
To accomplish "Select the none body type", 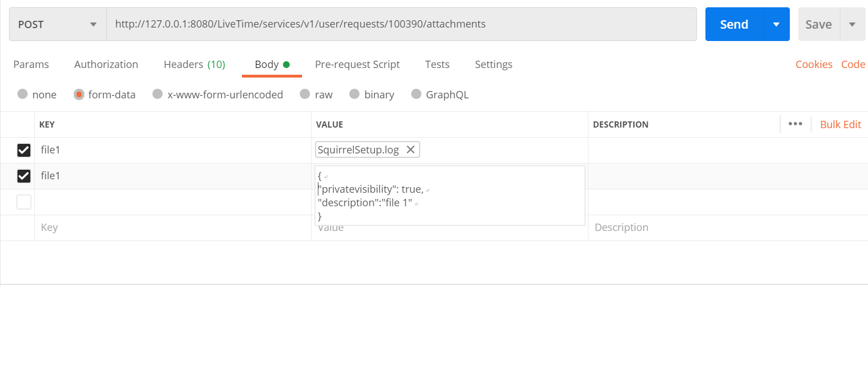I will click(23, 94).
